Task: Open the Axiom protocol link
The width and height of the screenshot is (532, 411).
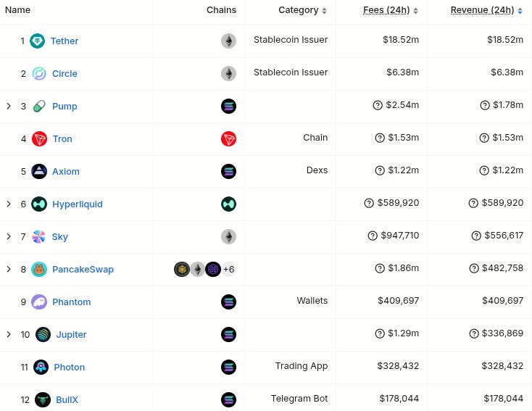Action: coord(66,171)
